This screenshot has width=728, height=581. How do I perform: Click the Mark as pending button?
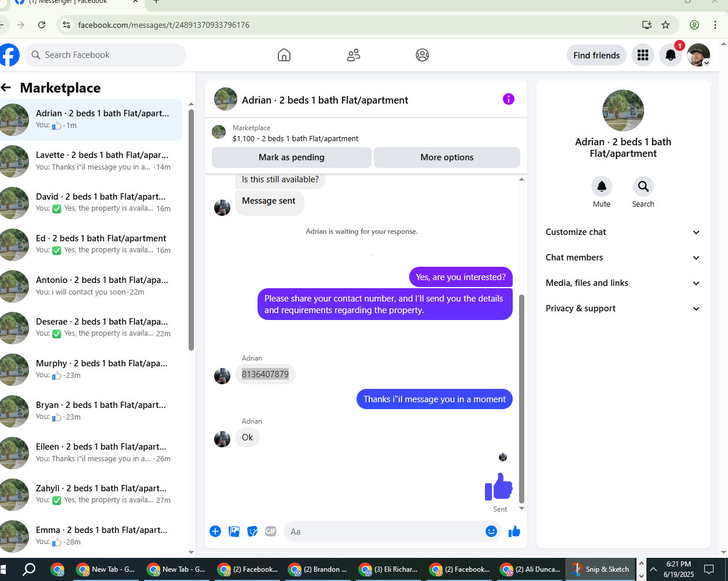(292, 157)
